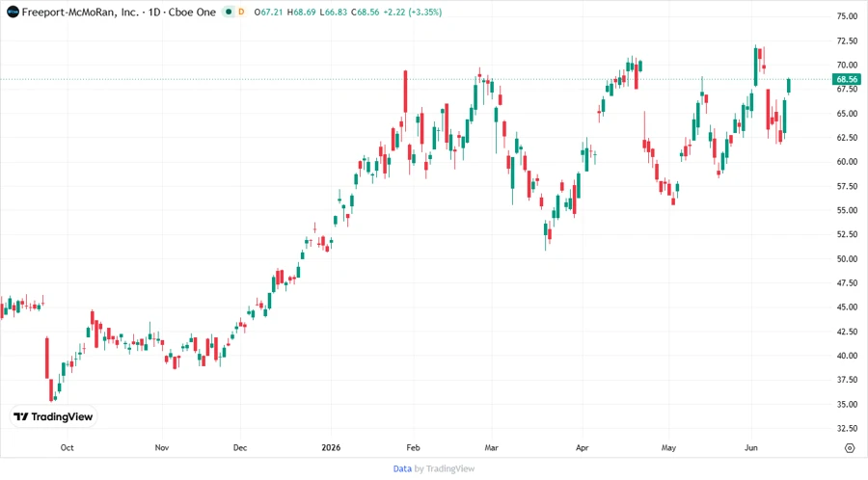The width and height of the screenshot is (868, 480).
Task: Click the Dec label on time axis
Action: 240,448
